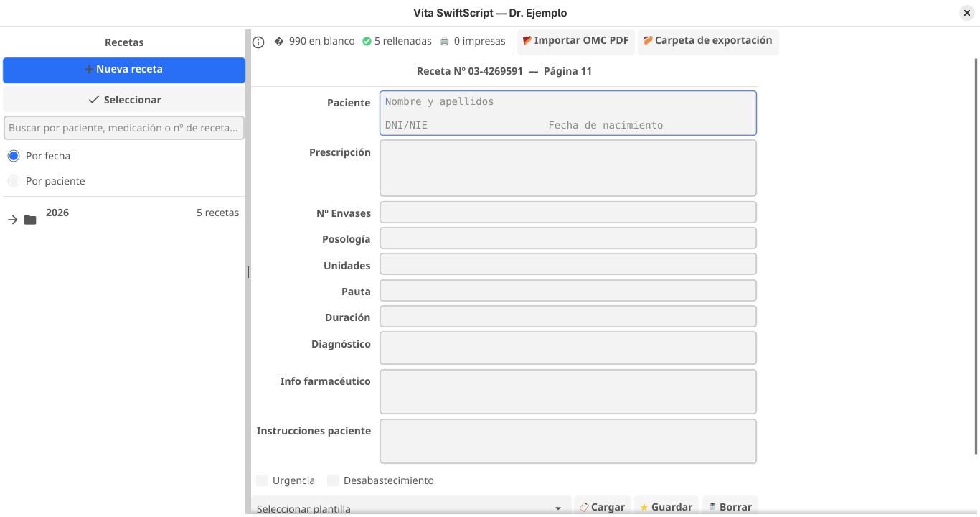This screenshot has height=517, width=980.
Task: Click the Diagnóstico text area
Action: coord(567,348)
